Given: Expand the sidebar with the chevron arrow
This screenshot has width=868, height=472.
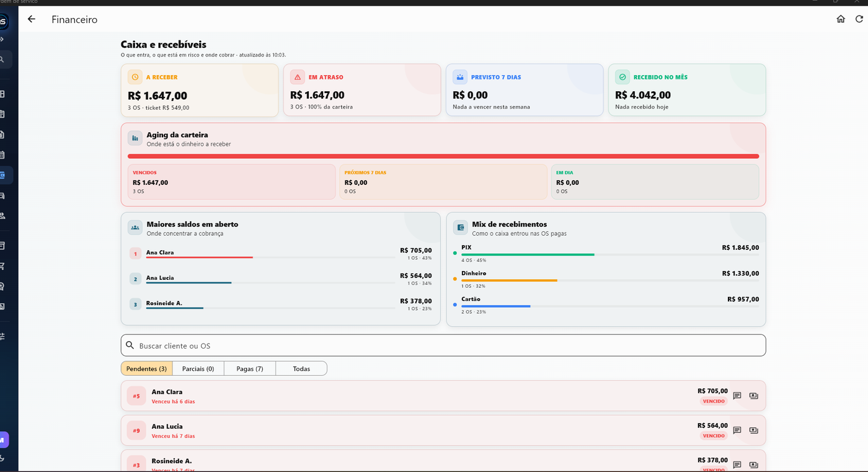Looking at the screenshot, I should (2, 39).
